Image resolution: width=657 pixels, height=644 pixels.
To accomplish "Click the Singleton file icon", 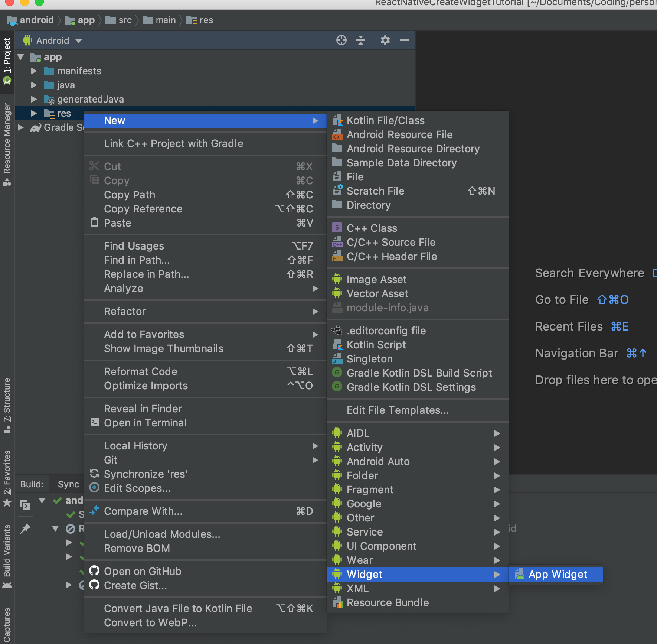I will click(x=337, y=359).
